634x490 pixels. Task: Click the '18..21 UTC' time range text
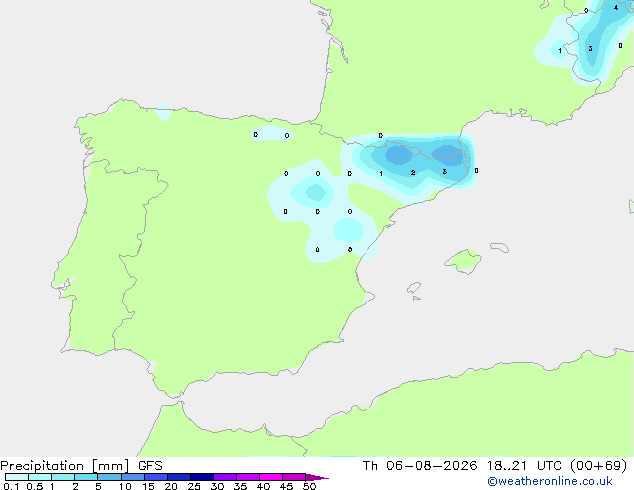tap(524, 466)
